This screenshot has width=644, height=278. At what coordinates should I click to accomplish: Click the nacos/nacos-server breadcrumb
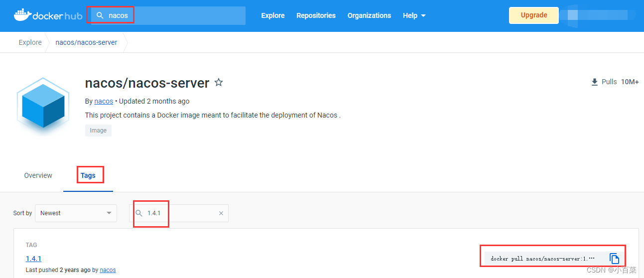click(x=86, y=42)
